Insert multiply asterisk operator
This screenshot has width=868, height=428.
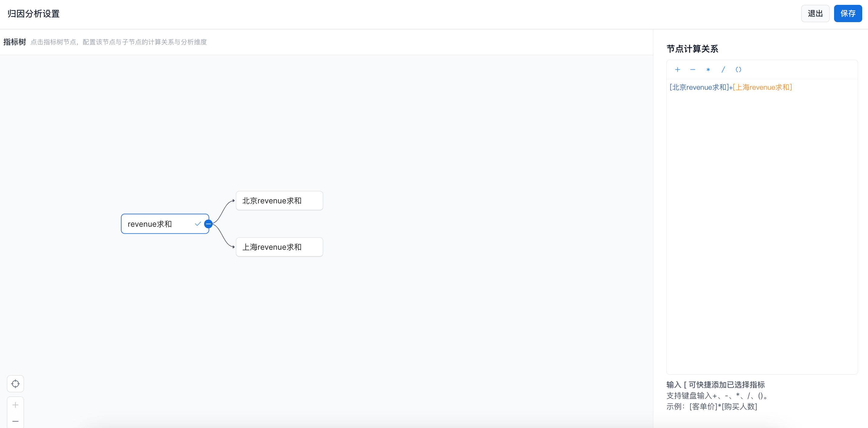pos(708,70)
